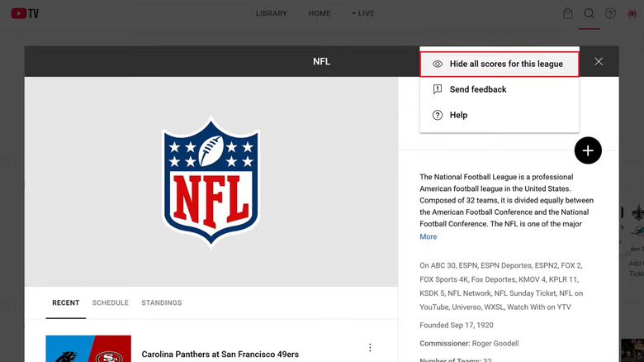
Task: Click the National Football League description paragraph
Action: pos(506,200)
